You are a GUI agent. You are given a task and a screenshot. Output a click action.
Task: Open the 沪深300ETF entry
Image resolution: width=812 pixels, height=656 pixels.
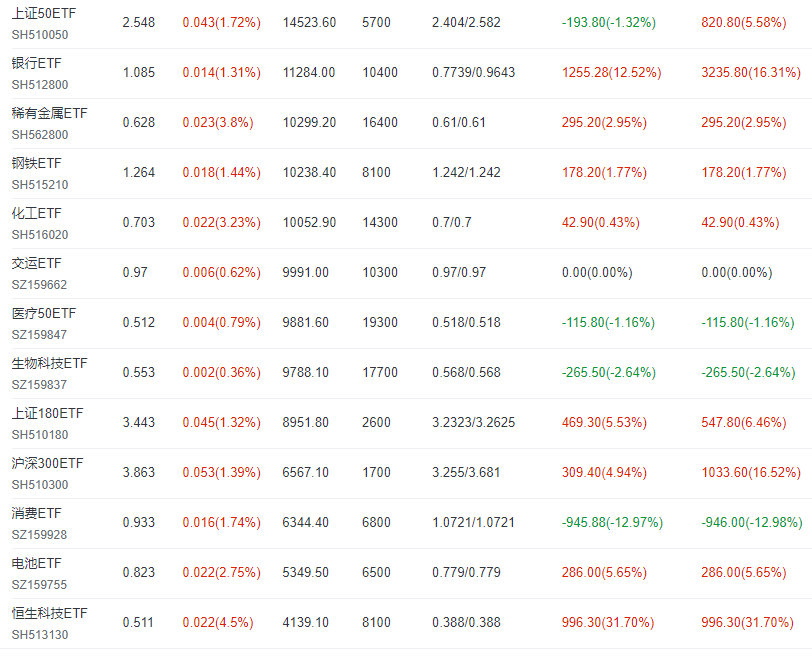(48, 463)
